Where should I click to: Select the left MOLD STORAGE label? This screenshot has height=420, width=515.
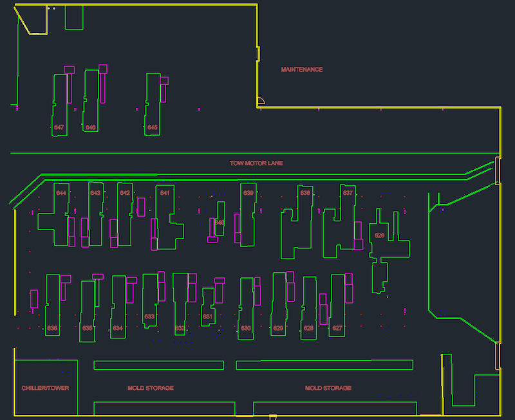[151, 388]
